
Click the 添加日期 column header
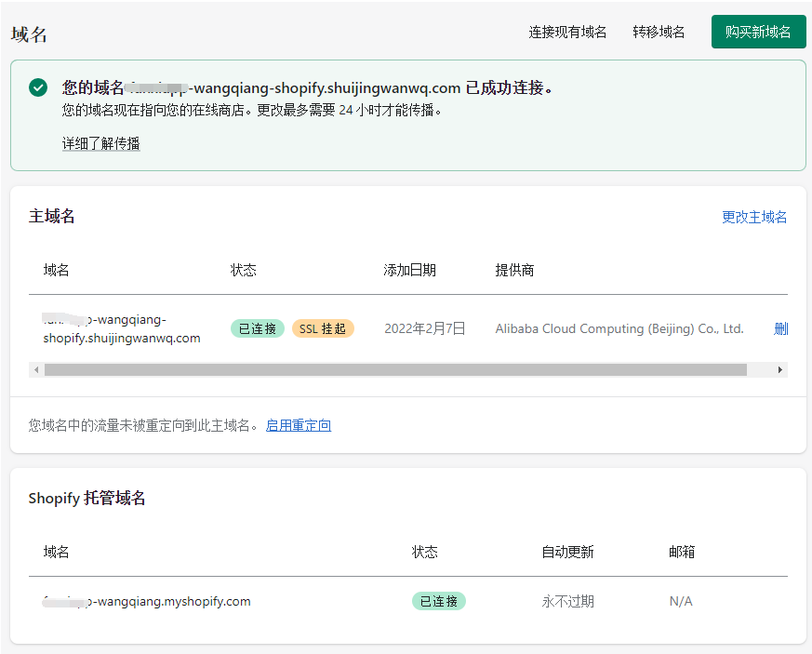pyautogui.click(x=409, y=270)
